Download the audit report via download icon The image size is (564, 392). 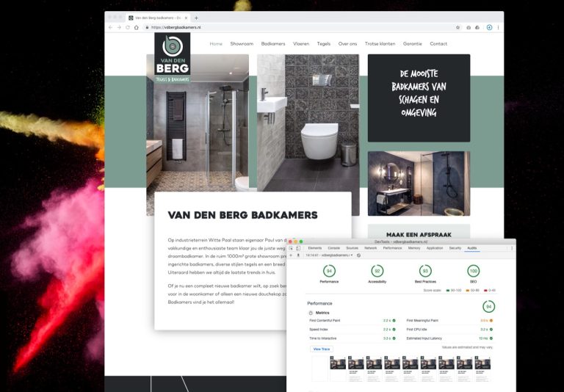pyautogui.click(x=298, y=255)
